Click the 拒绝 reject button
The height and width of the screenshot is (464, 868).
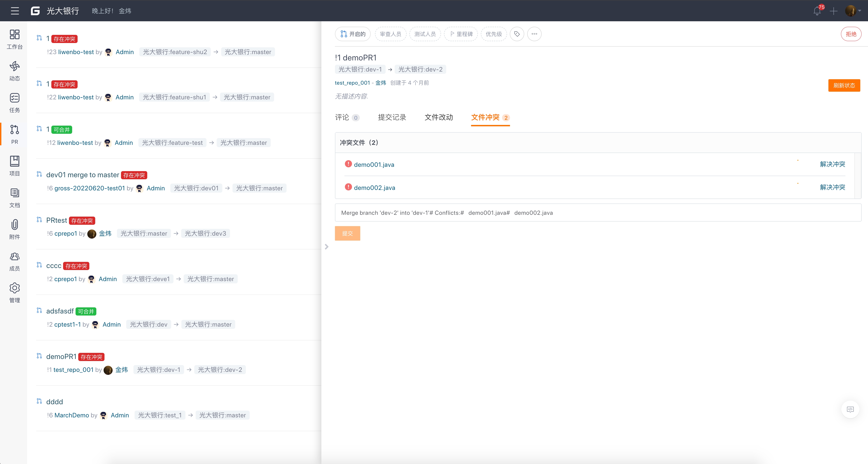[851, 34]
